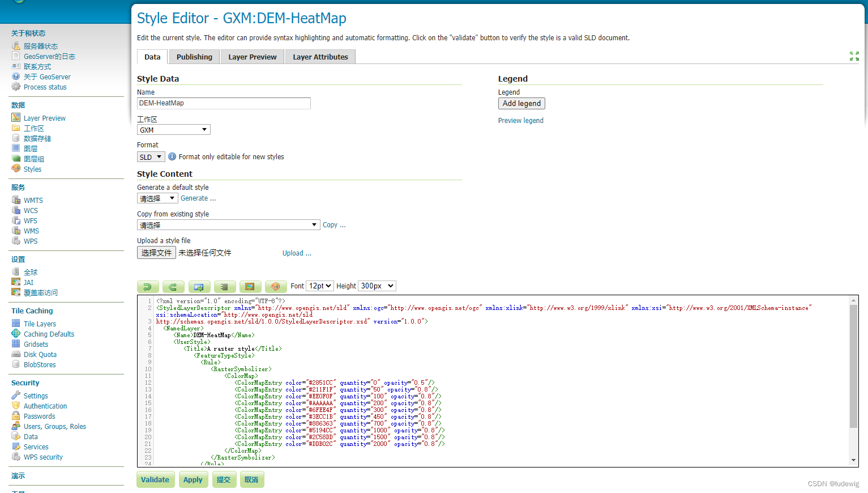
Task: Undo the last edit in the editor toolbar
Action: coord(148,287)
